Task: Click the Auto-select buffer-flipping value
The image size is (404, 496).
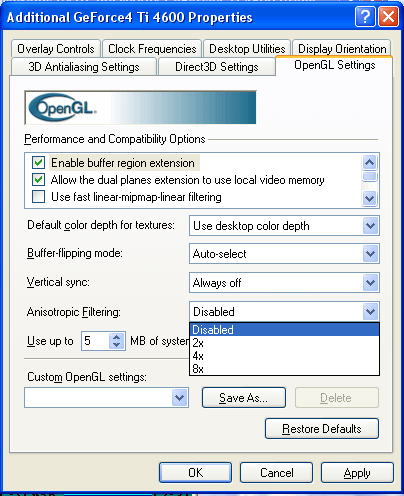Action: point(219,254)
